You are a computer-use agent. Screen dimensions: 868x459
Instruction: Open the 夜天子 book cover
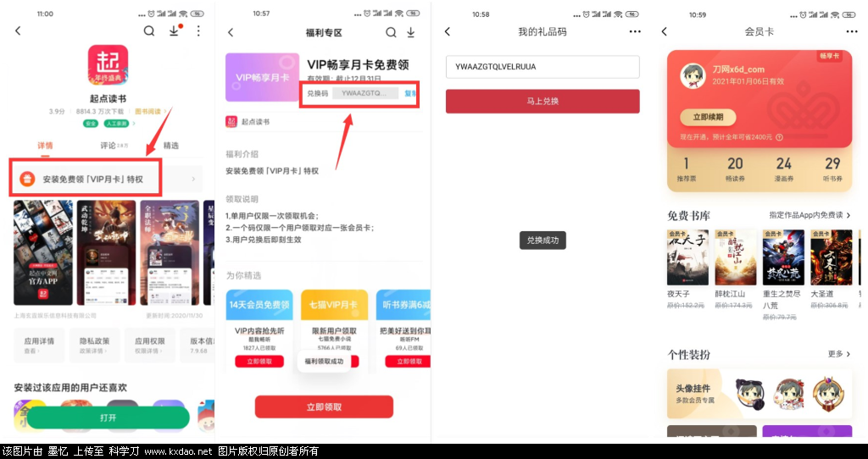click(688, 257)
